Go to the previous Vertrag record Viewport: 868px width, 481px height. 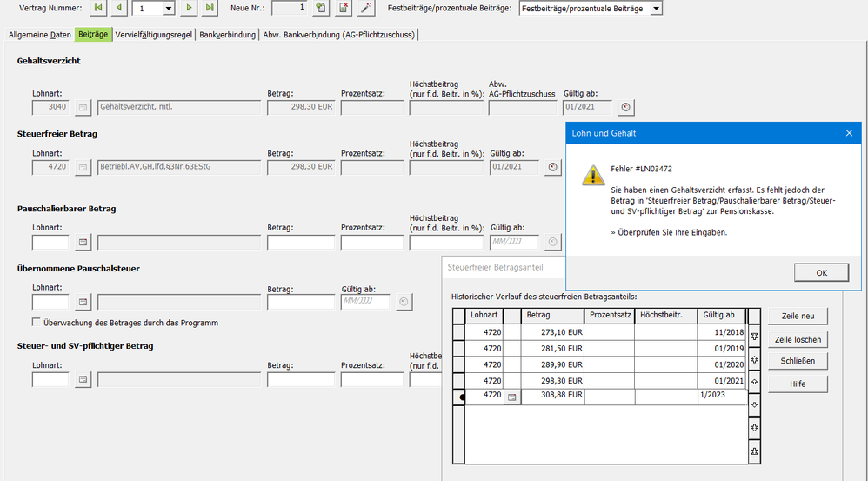(118, 8)
